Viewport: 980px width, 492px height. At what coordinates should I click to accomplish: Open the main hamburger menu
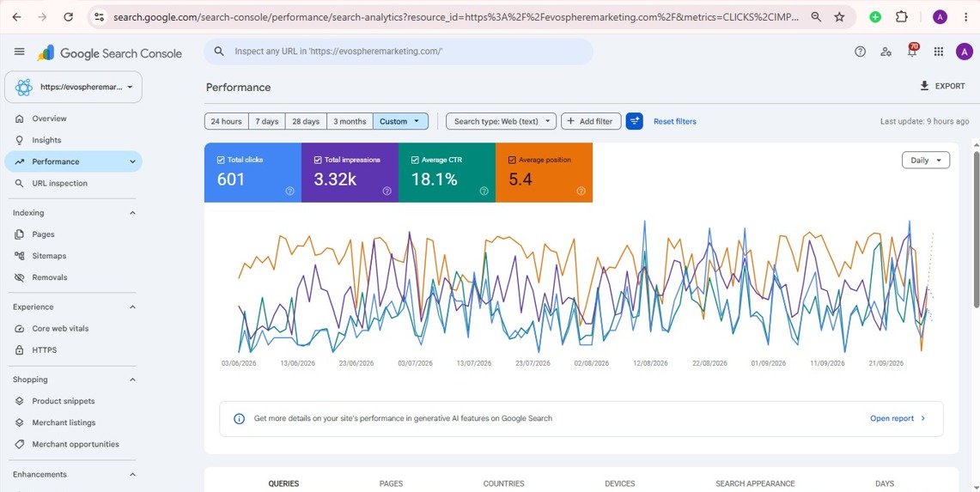tap(20, 52)
